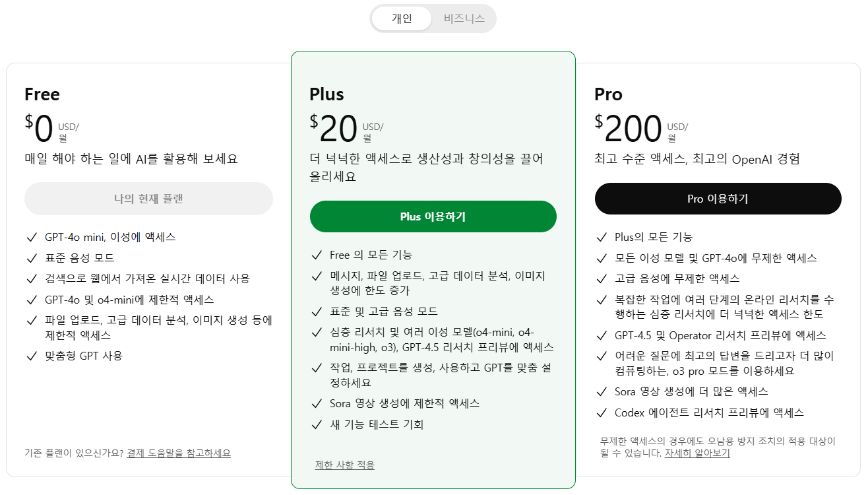Click the Plus 이용하기 button
This screenshot has width=868, height=495.
433,216
